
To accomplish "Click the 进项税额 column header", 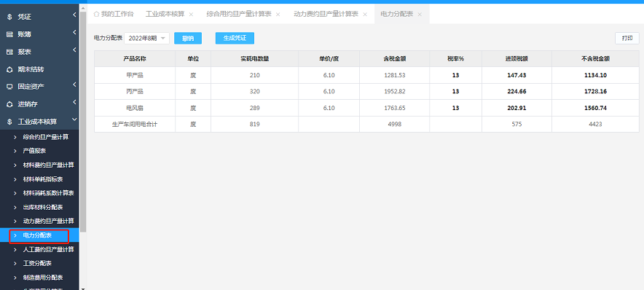I will point(517,59).
